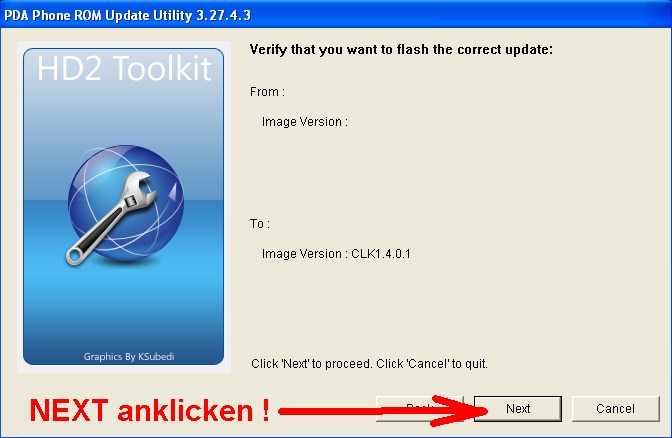Click the red arrow pointing at Next
The image size is (672, 438).
coord(383,411)
